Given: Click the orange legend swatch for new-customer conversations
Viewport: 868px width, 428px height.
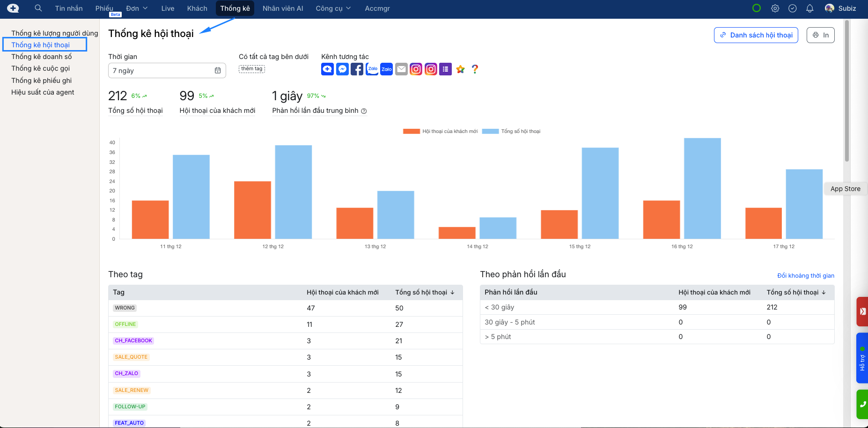Looking at the screenshot, I should pyautogui.click(x=411, y=132).
